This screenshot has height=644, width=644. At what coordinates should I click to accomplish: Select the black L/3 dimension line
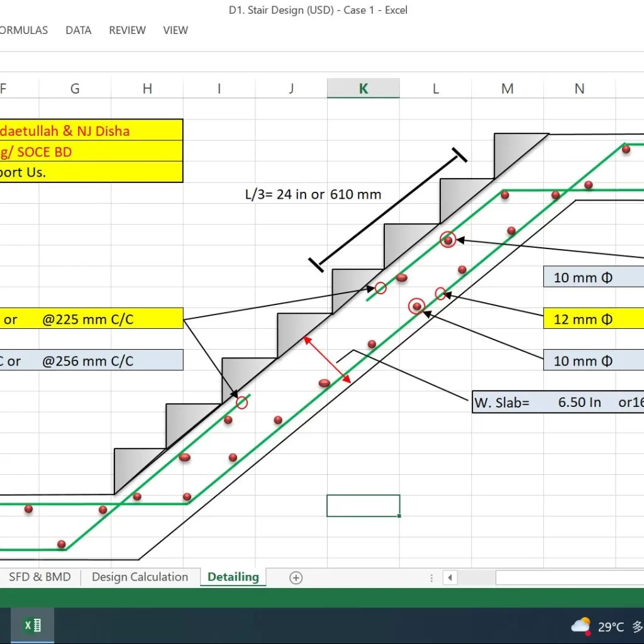[x=387, y=210]
